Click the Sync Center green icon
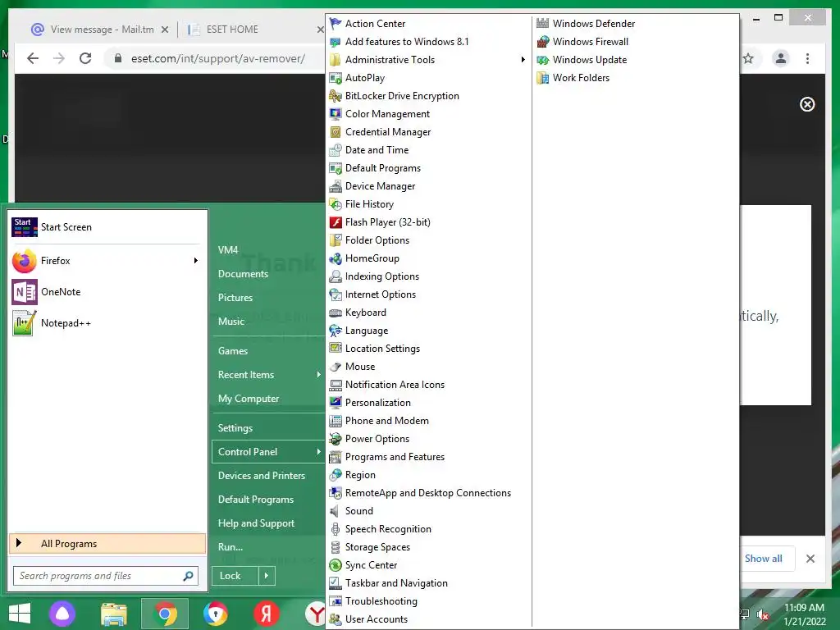The image size is (840, 630). pyautogui.click(x=336, y=565)
